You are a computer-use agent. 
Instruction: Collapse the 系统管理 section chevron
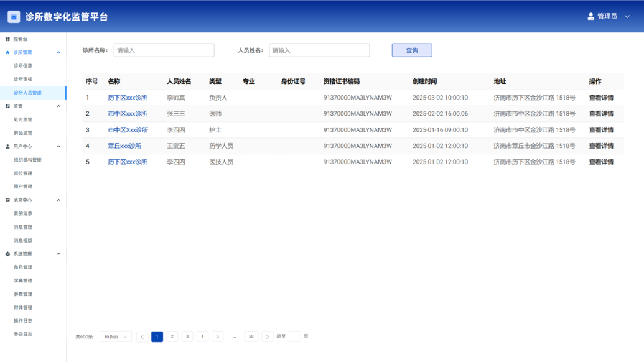pyautogui.click(x=58, y=254)
